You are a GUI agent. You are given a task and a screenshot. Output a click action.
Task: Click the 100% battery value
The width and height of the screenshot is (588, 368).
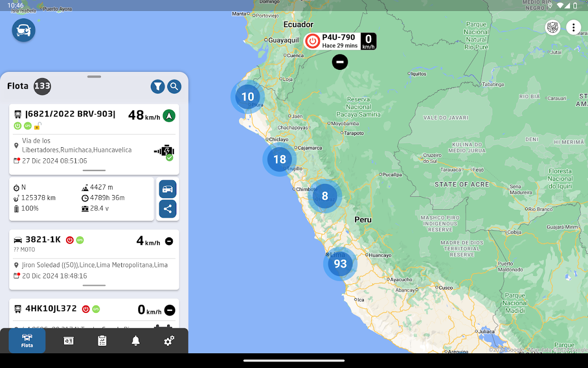(x=30, y=208)
